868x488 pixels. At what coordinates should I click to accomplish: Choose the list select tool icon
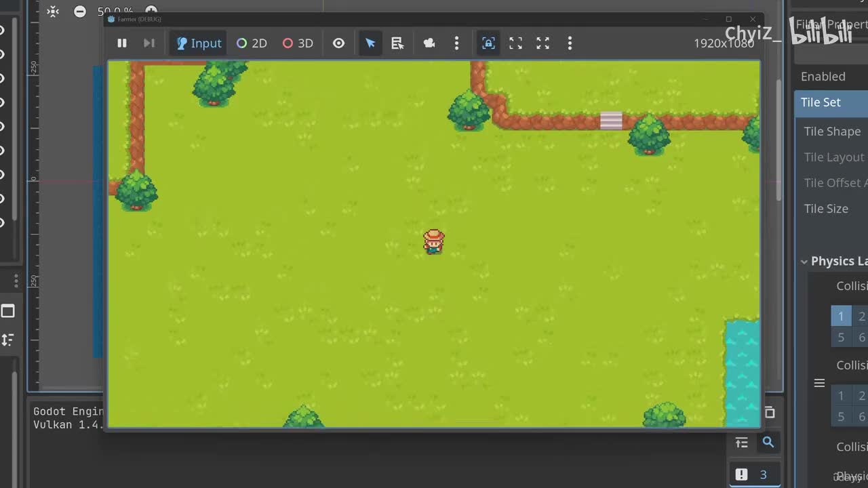398,43
